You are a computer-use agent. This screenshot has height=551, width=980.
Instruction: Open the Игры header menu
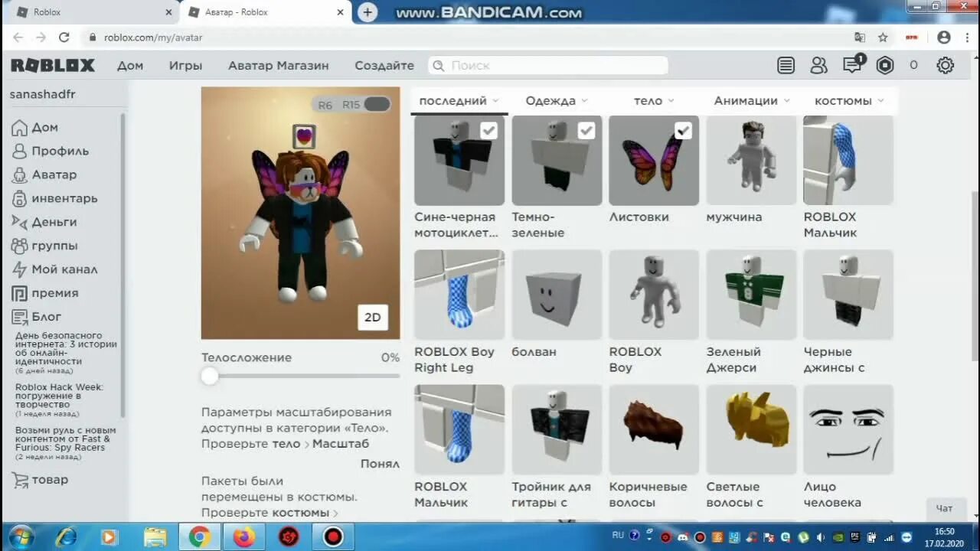tap(185, 66)
